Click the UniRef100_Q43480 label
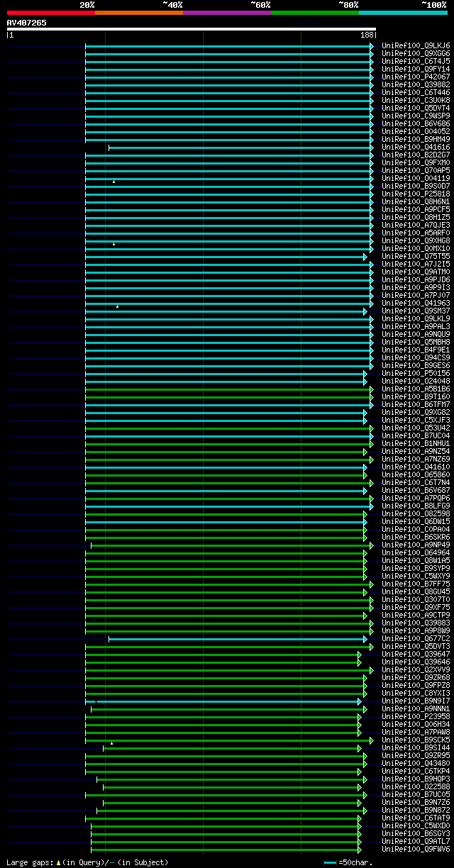Screen dimensions: 454x868 tap(416, 764)
